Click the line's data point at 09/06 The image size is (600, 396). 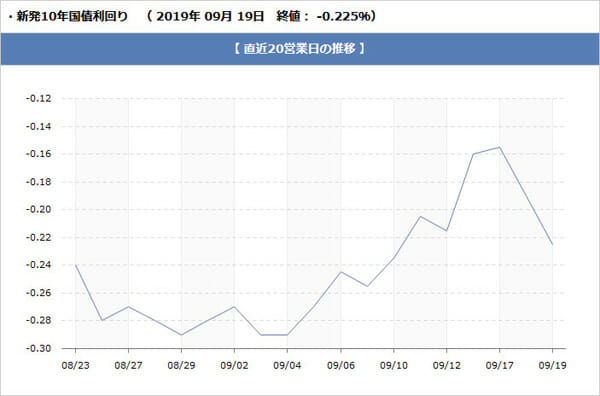pyautogui.click(x=341, y=272)
